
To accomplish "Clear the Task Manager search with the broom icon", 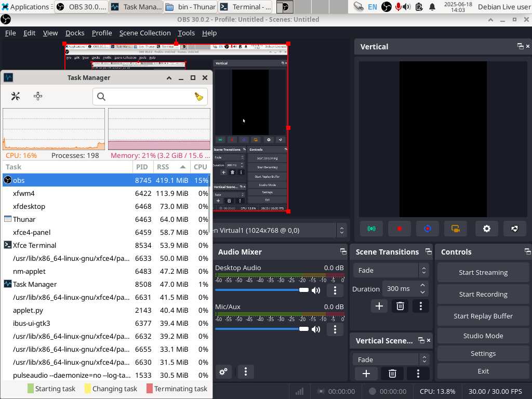I will click(x=199, y=97).
